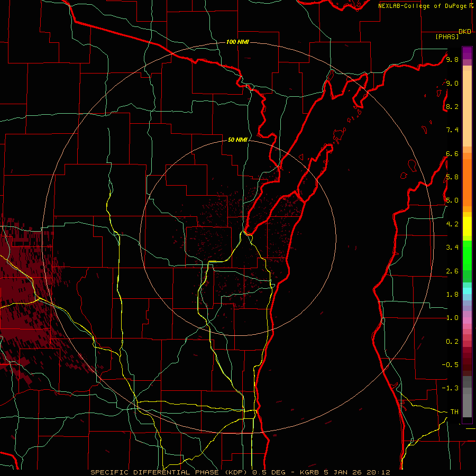Click the bright green segment of the color bar
This screenshot has height=476, width=476.
tap(467, 255)
